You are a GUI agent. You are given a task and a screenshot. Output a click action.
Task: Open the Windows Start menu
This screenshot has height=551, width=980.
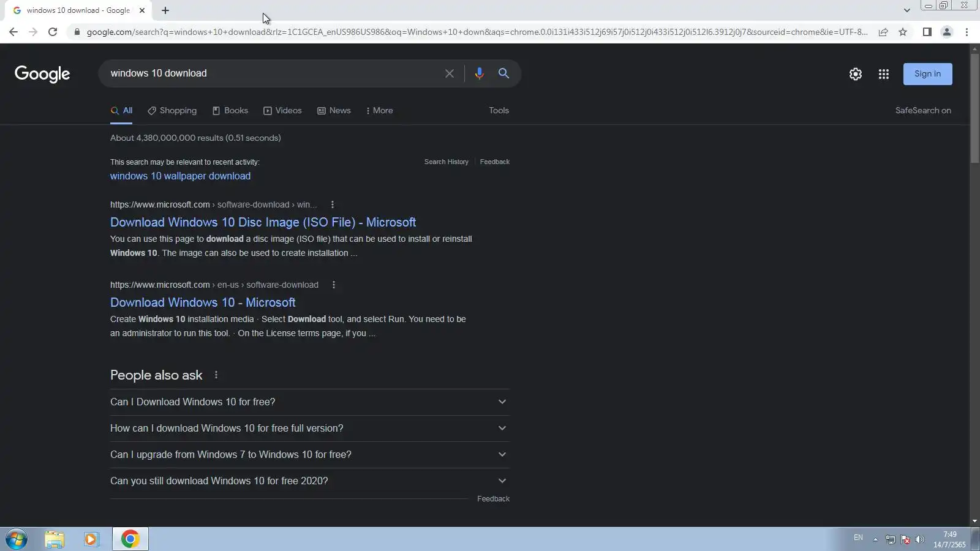click(x=17, y=539)
